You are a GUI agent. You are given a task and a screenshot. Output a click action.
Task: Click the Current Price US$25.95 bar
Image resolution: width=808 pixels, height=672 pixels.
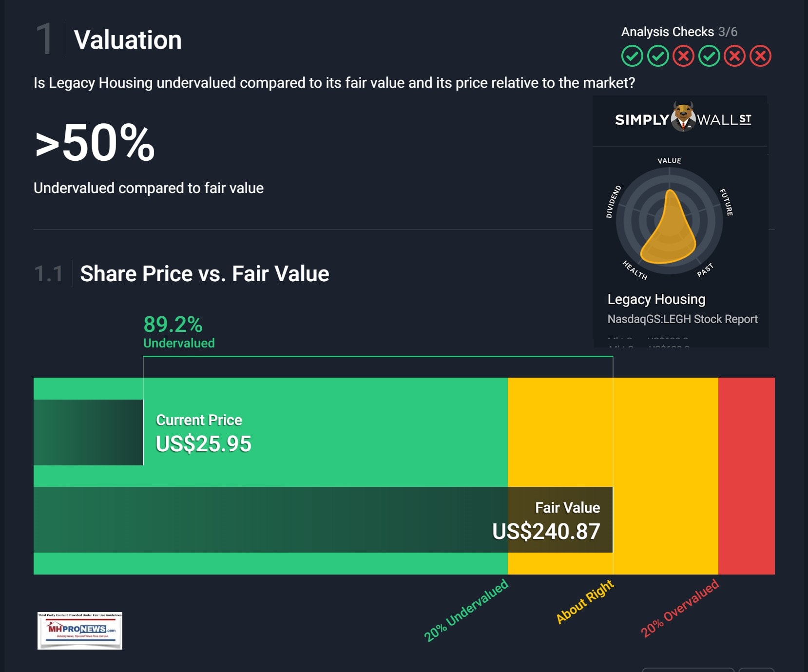(x=88, y=432)
